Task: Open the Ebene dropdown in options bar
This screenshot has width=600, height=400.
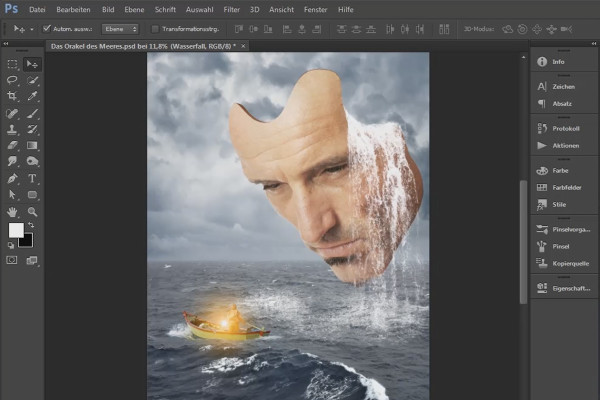Action: (120, 29)
